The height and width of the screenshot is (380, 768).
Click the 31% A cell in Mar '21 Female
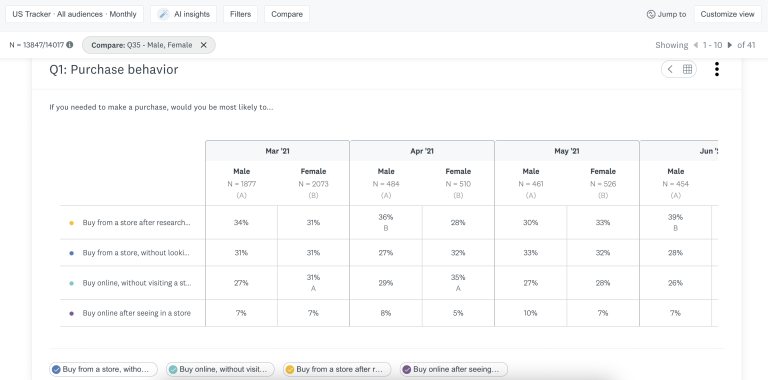pos(313,283)
